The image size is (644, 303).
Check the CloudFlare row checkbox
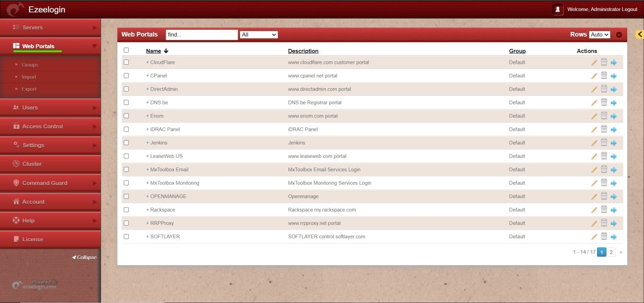click(x=126, y=62)
